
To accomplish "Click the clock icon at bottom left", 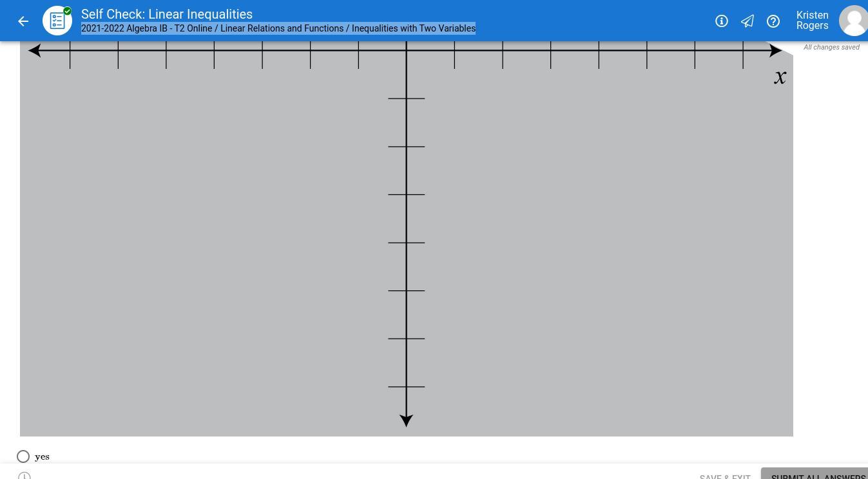I will pos(24,476).
